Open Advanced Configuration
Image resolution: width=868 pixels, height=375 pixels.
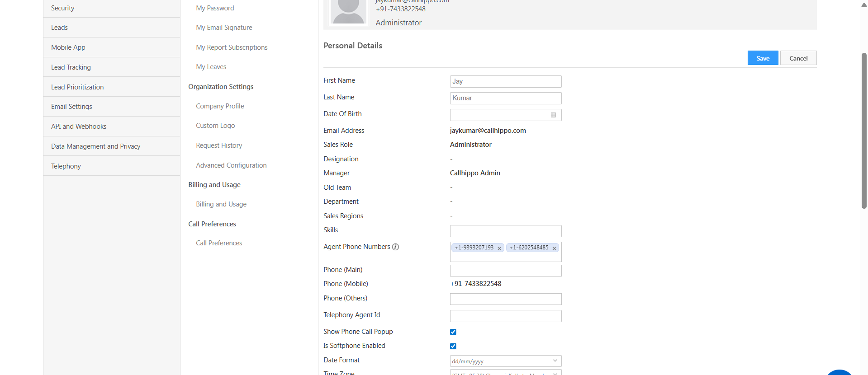(231, 165)
